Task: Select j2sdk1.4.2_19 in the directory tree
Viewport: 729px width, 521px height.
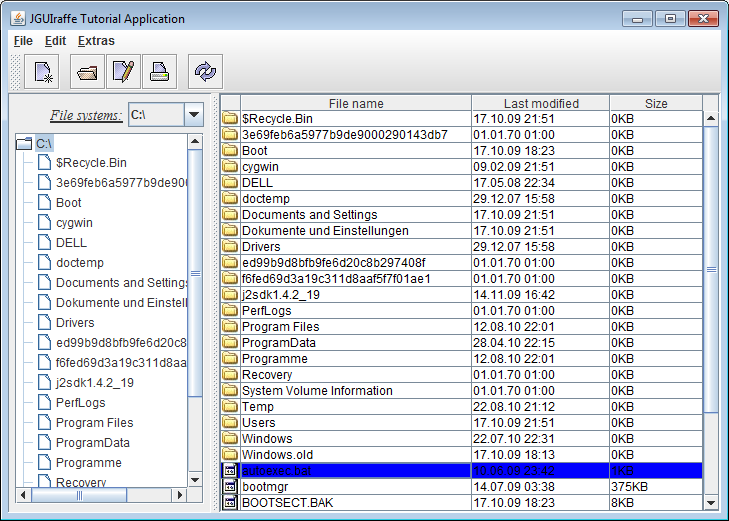Action: point(95,383)
